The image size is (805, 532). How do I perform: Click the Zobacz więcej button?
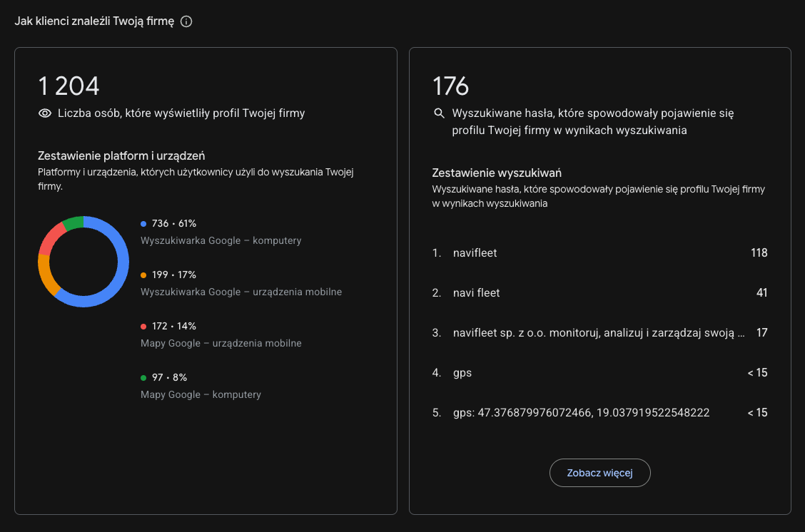599,473
